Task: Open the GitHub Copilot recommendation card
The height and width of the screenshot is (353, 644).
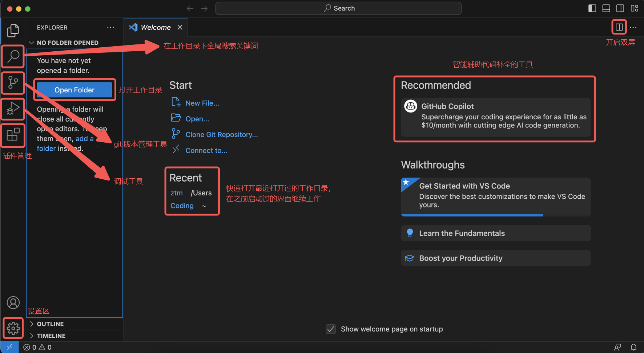Action: pos(496,117)
